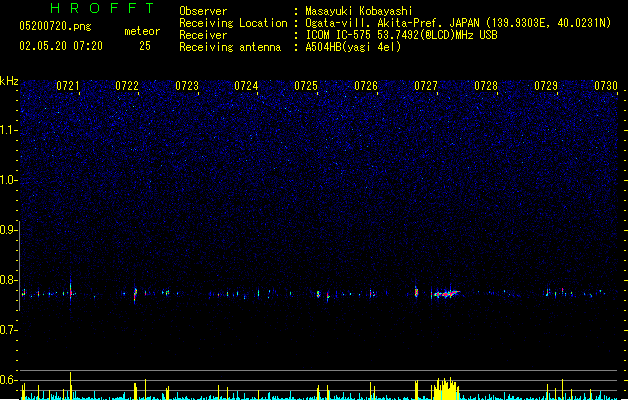
Task: Click the 0.9 kHz axis label
Action: pyautogui.click(x=8, y=230)
